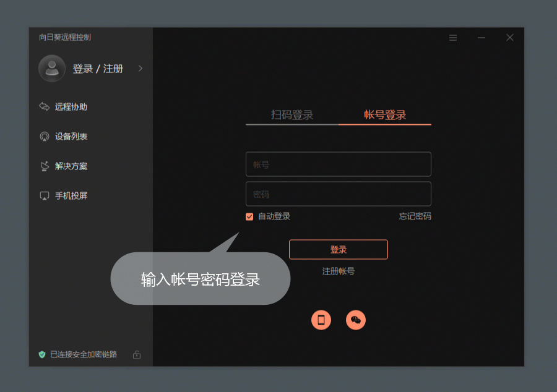Click the user avatar icon
The image size is (557, 392).
(x=52, y=69)
